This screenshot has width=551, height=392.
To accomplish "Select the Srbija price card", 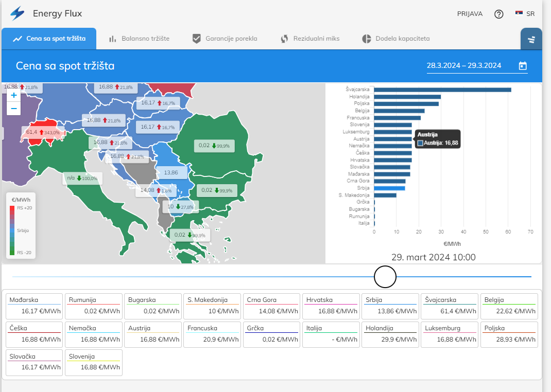I will point(390,306).
